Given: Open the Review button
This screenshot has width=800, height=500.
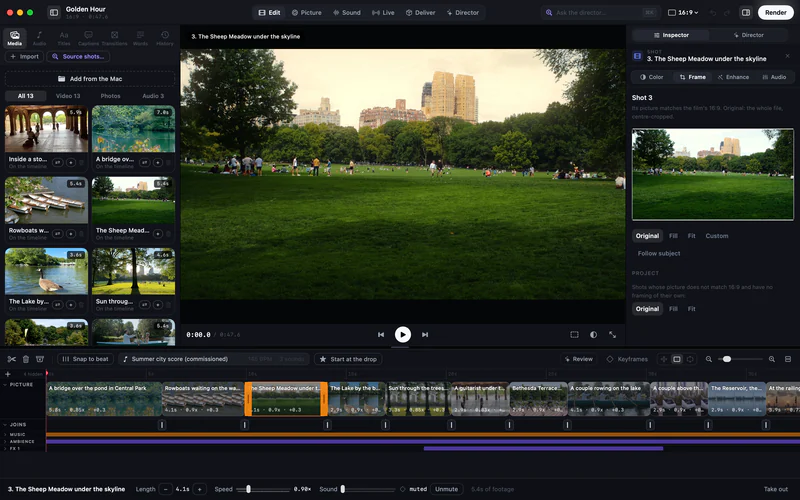Looking at the screenshot, I should 578,359.
